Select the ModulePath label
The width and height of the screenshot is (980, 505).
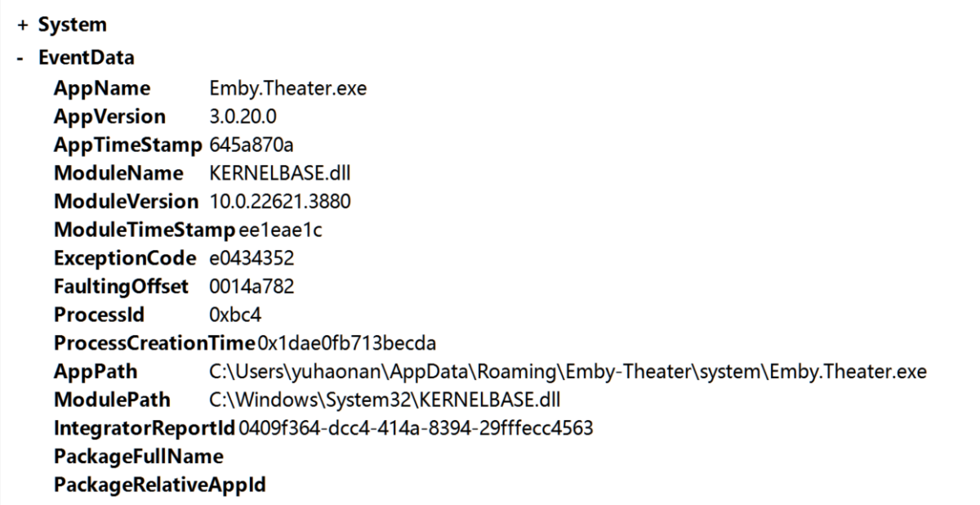tap(111, 401)
